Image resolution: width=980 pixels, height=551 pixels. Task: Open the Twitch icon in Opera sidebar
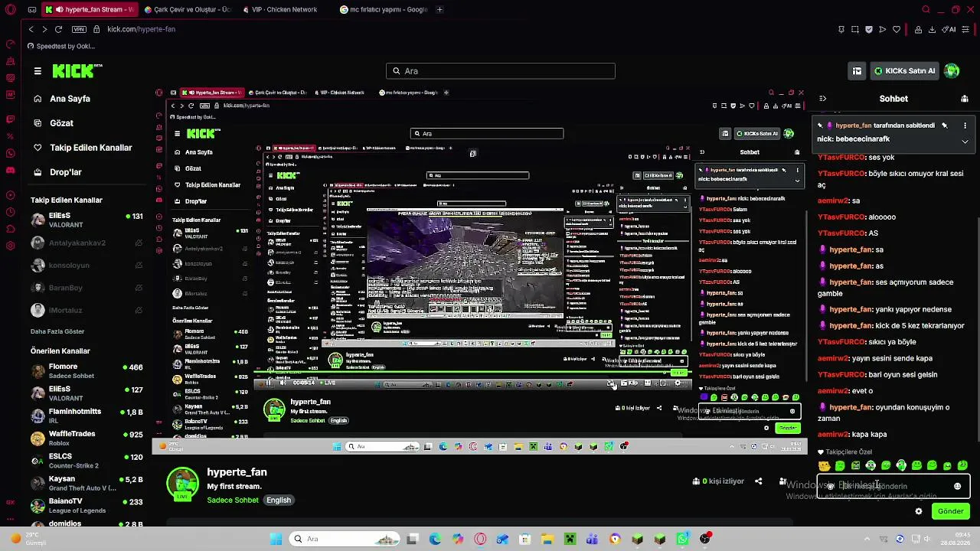[11, 119]
